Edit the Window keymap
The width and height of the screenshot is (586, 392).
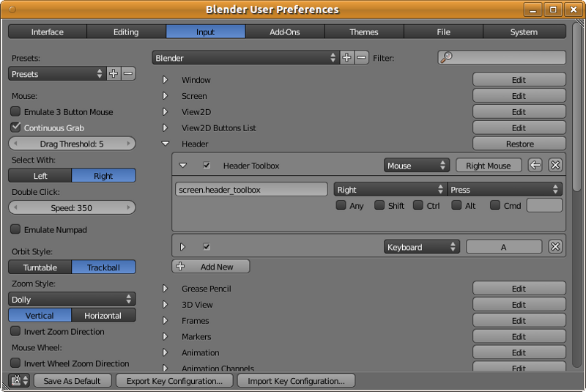[x=519, y=80]
